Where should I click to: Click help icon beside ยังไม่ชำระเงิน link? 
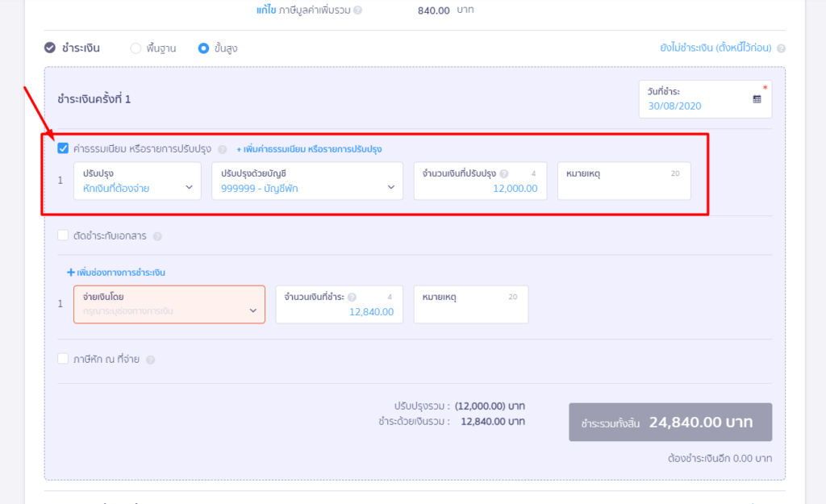coord(781,48)
